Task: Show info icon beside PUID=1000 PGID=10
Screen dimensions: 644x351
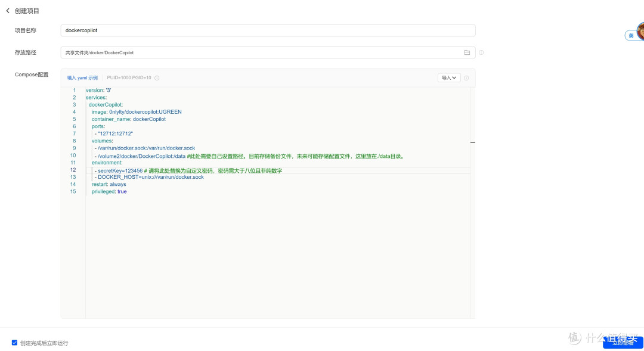Action: pos(157,78)
